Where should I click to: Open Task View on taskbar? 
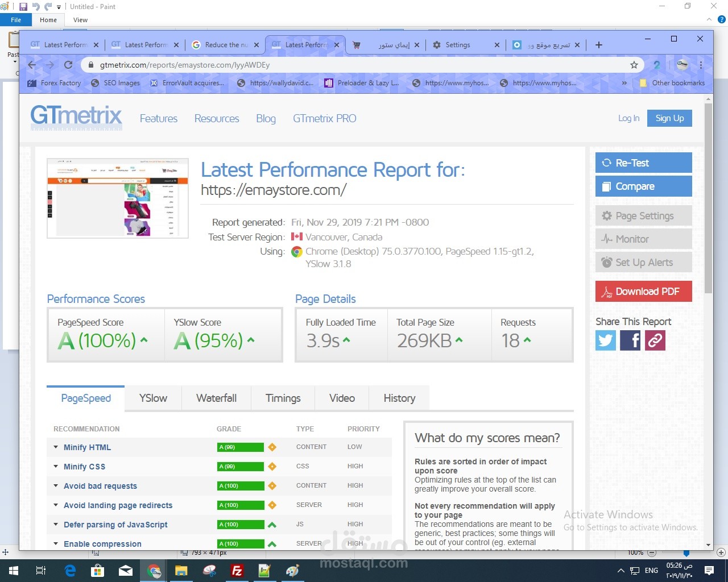pos(41,571)
